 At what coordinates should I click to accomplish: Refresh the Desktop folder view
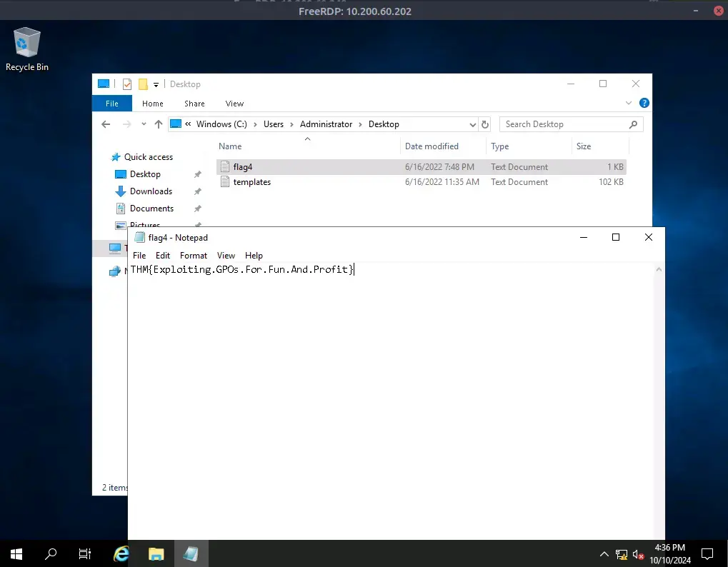(484, 124)
